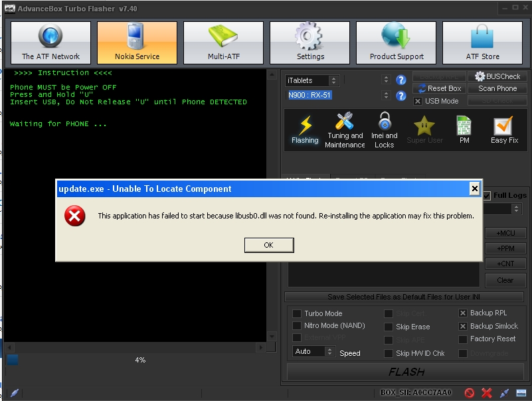Click OK in the error dialog
This screenshot has width=532, height=401.
269,245
